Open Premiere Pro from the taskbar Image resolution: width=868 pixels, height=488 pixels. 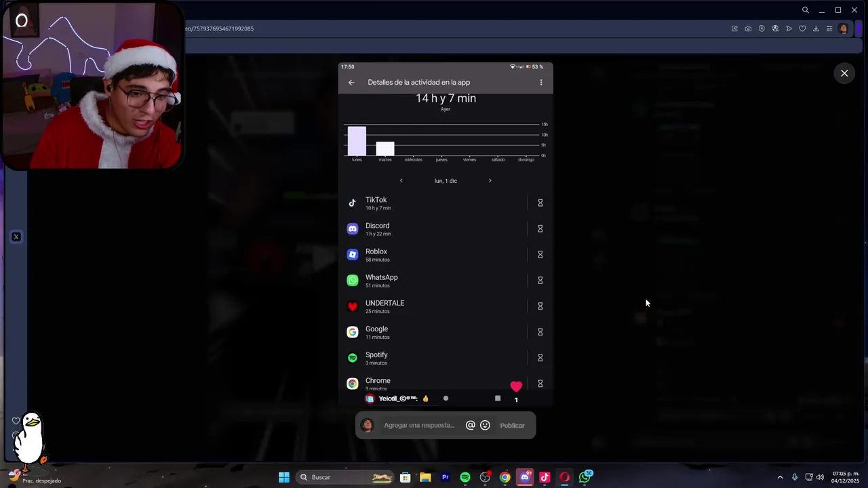click(445, 477)
